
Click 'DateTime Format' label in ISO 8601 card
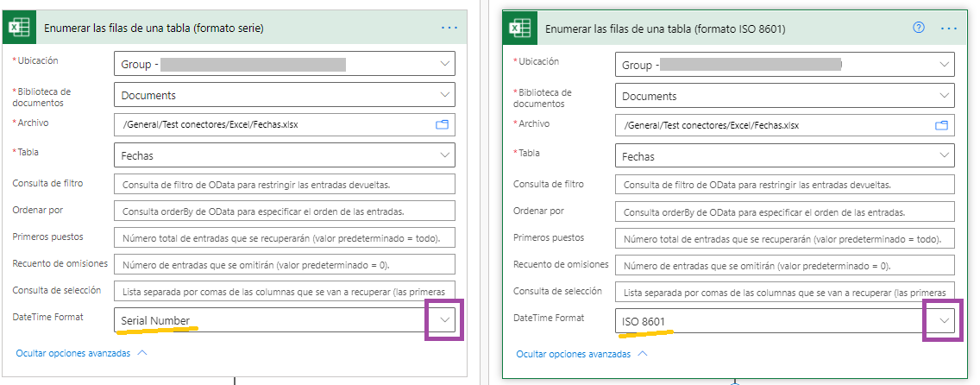point(549,318)
